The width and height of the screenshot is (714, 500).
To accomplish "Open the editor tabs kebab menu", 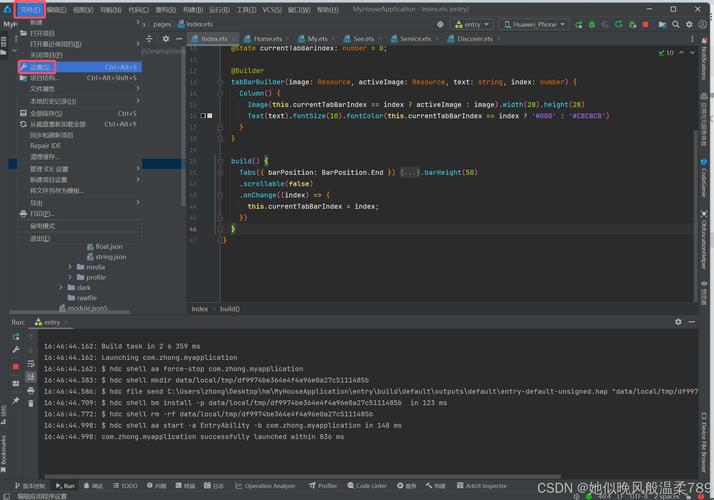I will coord(692,39).
